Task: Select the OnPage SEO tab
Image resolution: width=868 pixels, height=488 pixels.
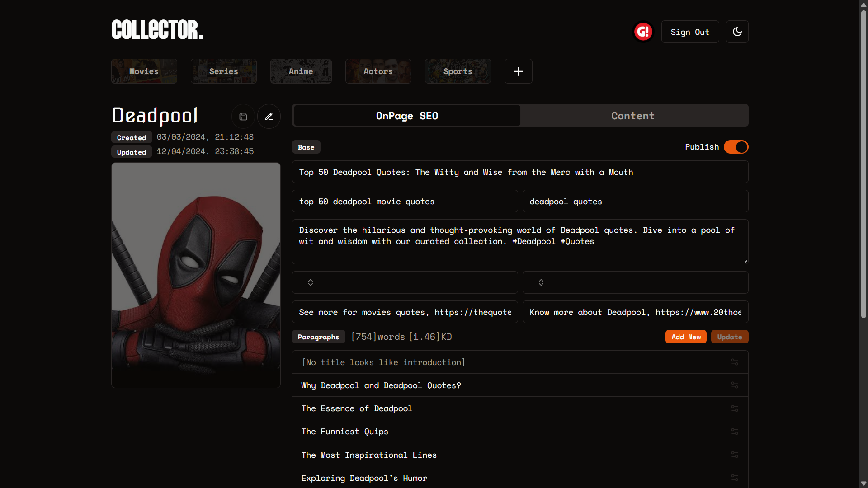Action: 407,116
